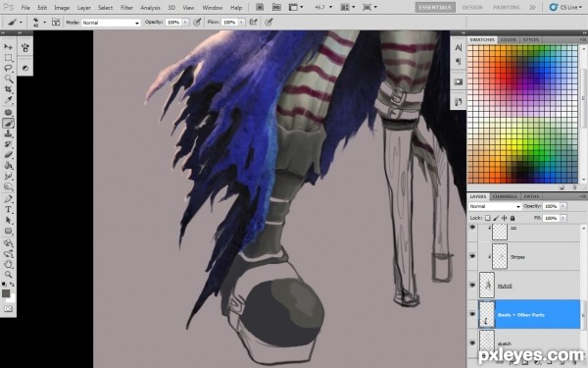Toggle visibility of third layer from bottom
588x368 pixels.
pyautogui.click(x=472, y=286)
